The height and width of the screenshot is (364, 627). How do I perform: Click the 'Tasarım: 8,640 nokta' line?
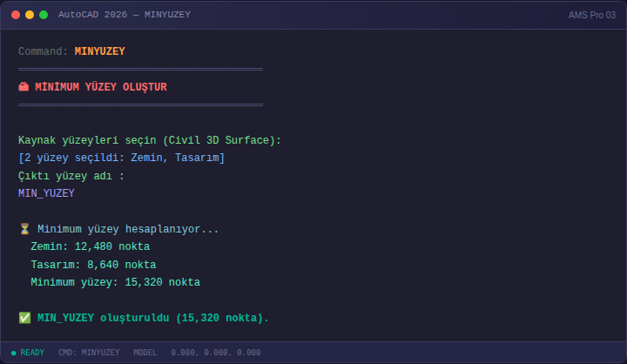[x=93, y=265]
